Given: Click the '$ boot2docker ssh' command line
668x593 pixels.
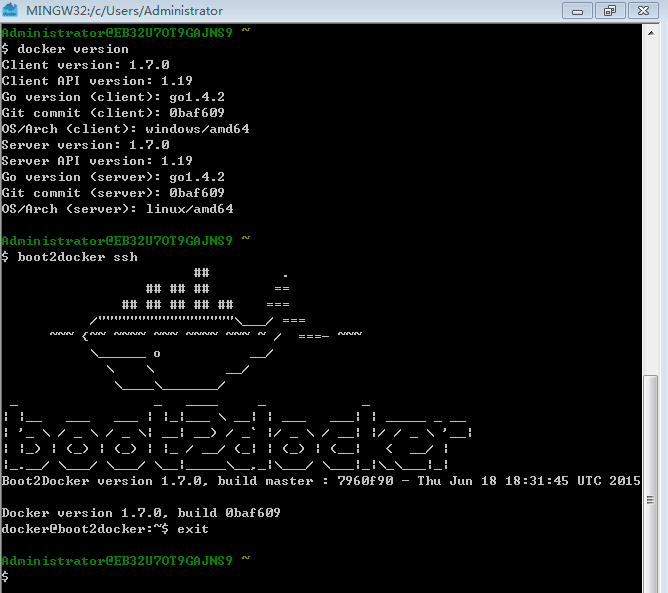Looking at the screenshot, I should pyautogui.click(x=69, y=257).
